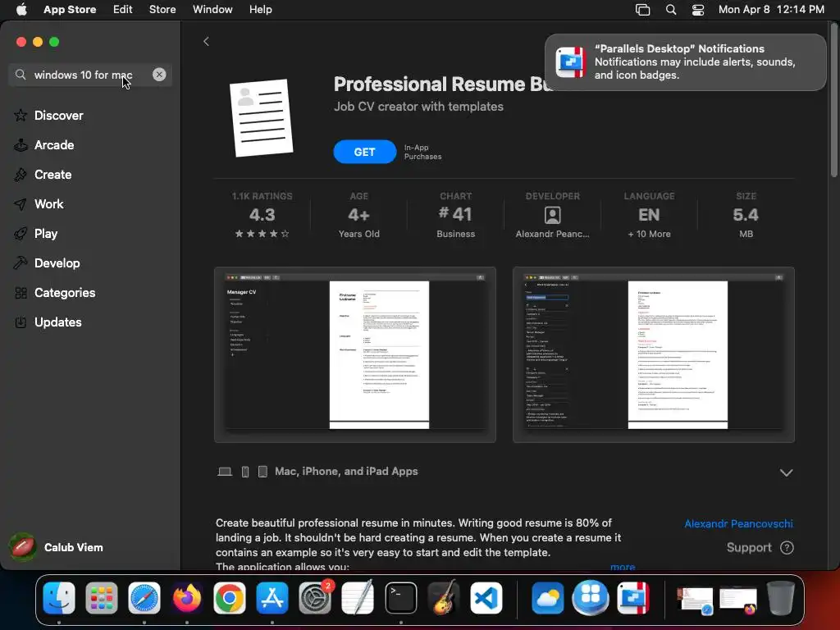Click the Develop hammer icon
This screenshot has width=840, height=630.
tap(21, 262)
